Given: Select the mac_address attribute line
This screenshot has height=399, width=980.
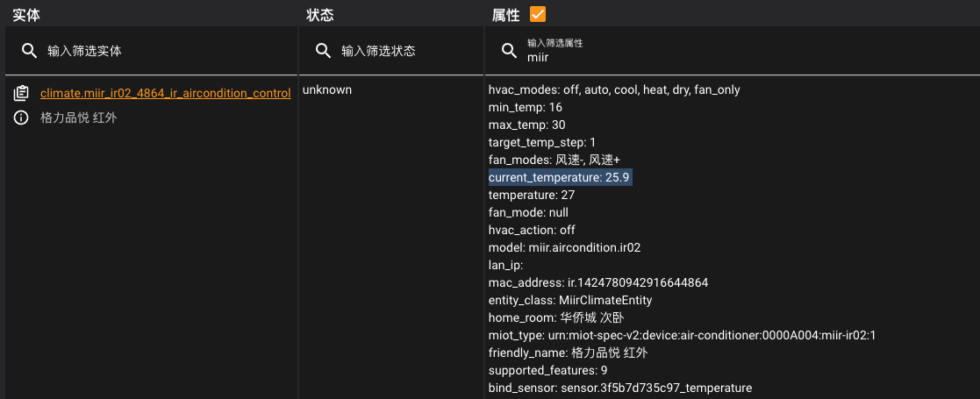Looking at the screenshot, I should coord(598,283).
